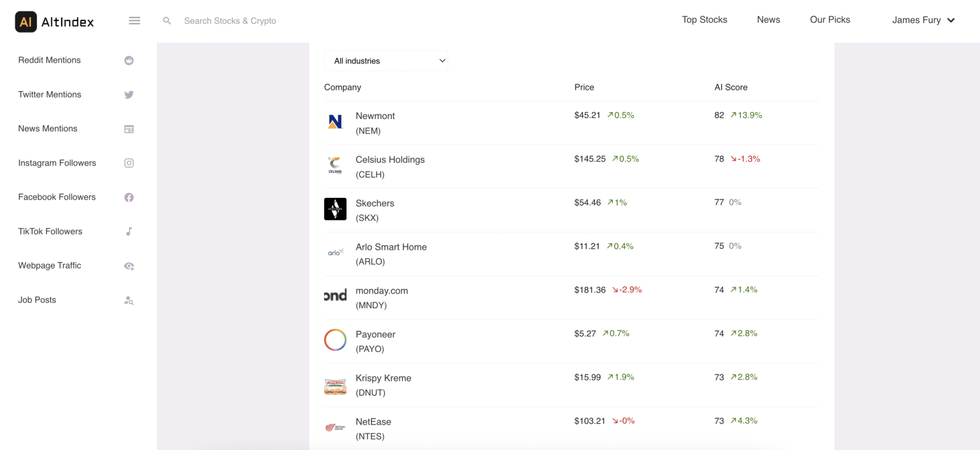Viewport: 980px width, 450px height.
Task: Click the Facebook Followers icon
Action: [x=129, y=197]
